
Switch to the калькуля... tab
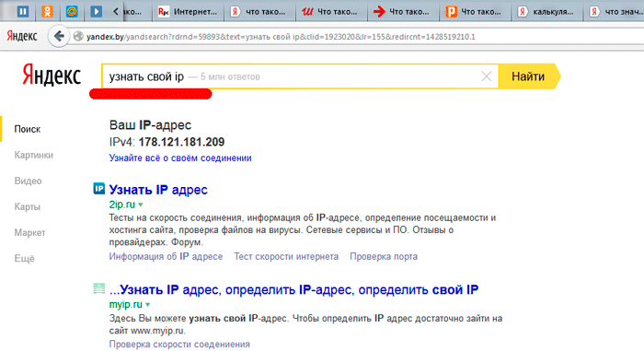coord(546,12)
